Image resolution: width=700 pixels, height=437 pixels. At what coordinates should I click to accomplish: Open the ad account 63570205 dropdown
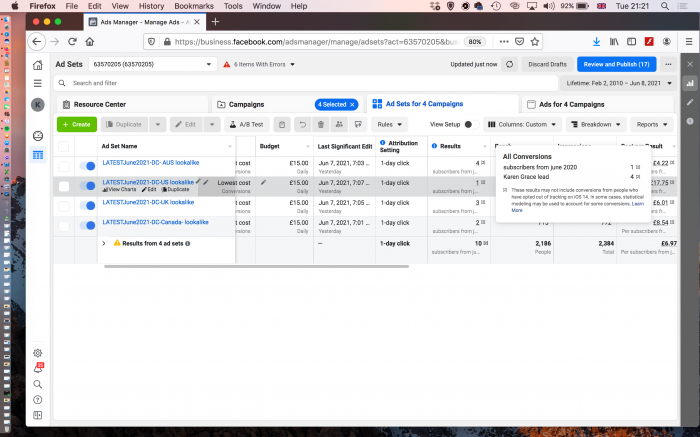[152, 64]
